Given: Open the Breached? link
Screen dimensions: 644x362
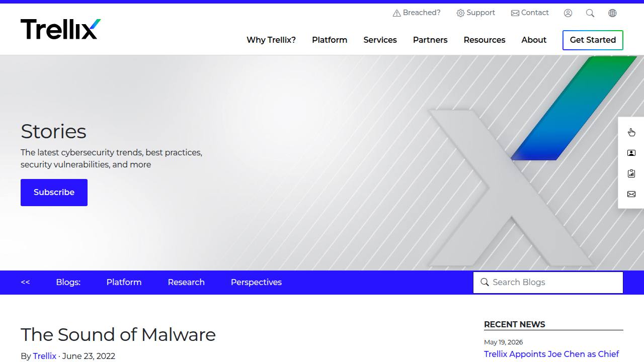Looking at the screenshot, I should (x=416, y=13).
